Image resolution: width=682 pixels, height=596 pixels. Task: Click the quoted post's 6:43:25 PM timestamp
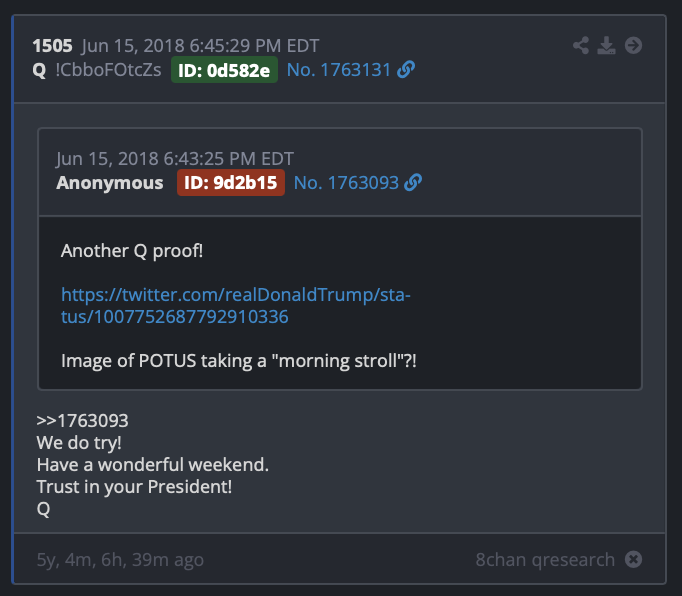pyautogui.click(x=175, y=159)
